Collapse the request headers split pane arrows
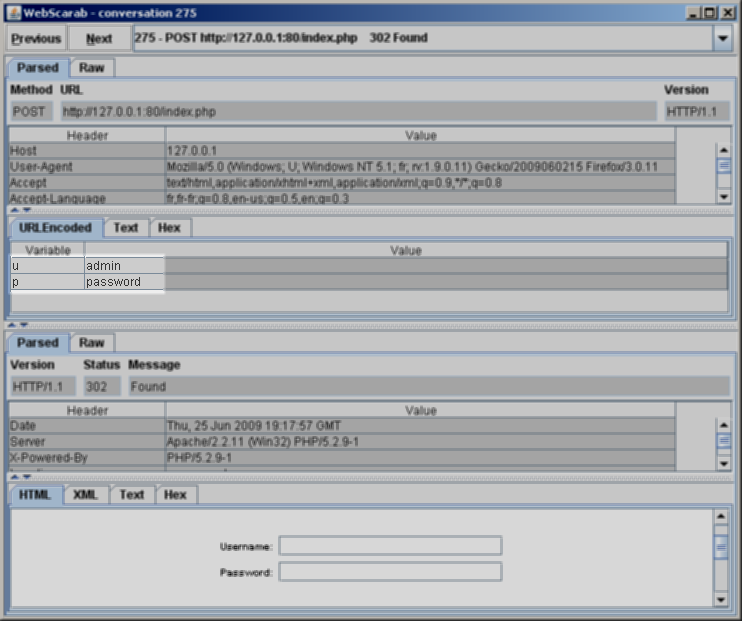Screen dimensions: 742x621 (x=18, y=210)
